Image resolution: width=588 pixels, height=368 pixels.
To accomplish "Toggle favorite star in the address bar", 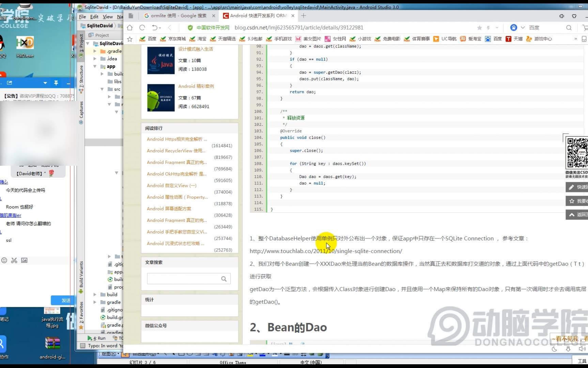I will pyautogui.click(x=479, y=28).
